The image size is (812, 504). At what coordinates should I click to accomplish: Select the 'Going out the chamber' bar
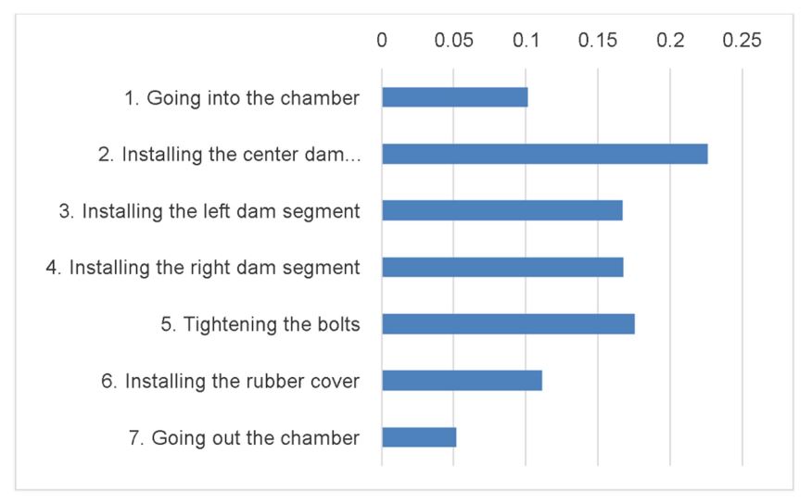[419, 437]
